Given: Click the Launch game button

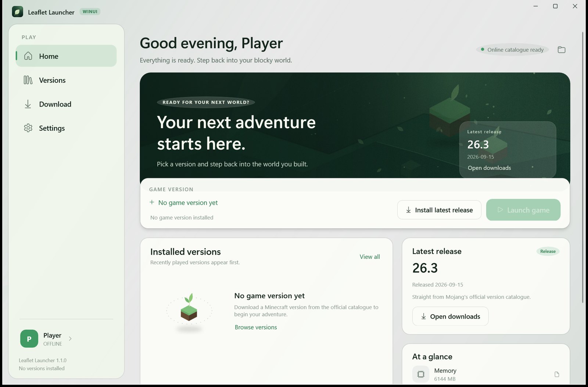Looking at the screenshot, I should coord(523,210).
